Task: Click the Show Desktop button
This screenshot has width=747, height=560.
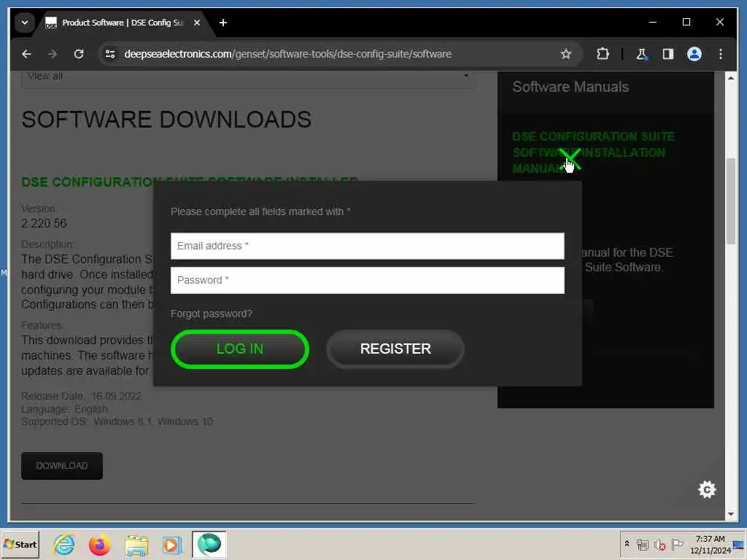Action: [739, 544]
